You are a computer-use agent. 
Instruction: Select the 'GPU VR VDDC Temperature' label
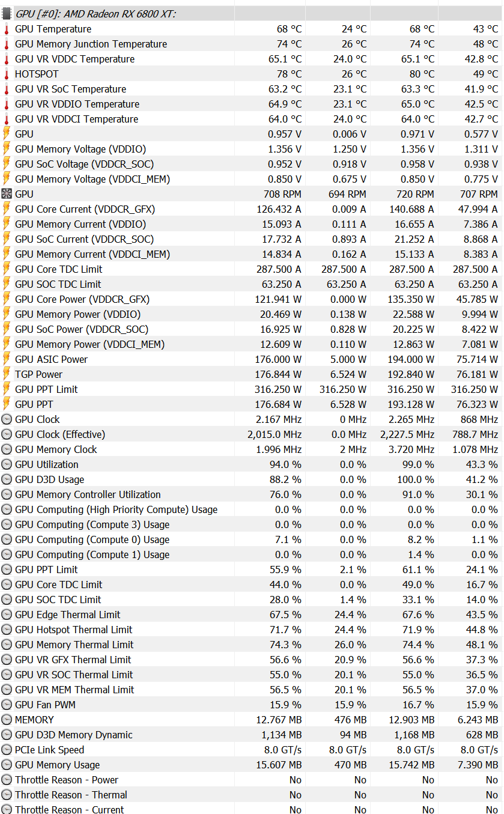point(75,59)
